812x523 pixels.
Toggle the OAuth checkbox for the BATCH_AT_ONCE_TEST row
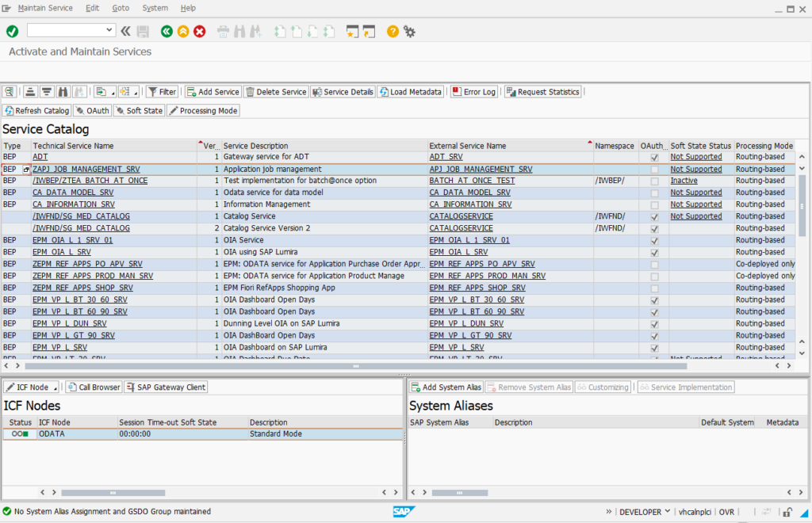click(x=654, y=181)
